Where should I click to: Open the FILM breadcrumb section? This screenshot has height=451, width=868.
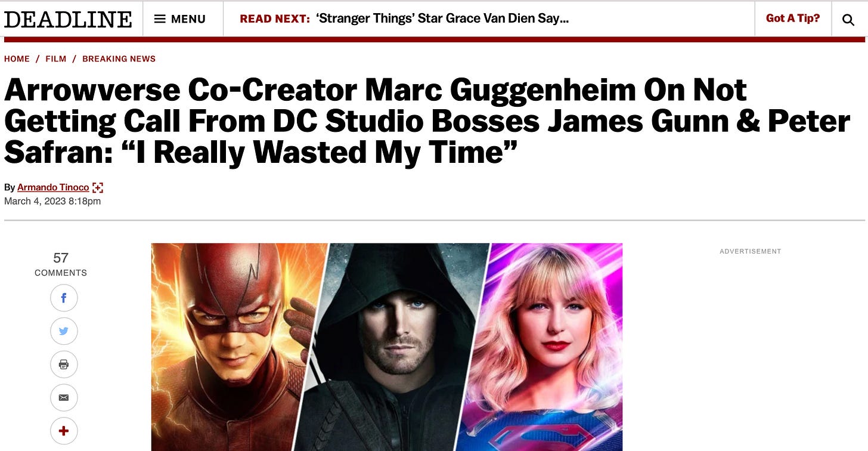point(56,58)
